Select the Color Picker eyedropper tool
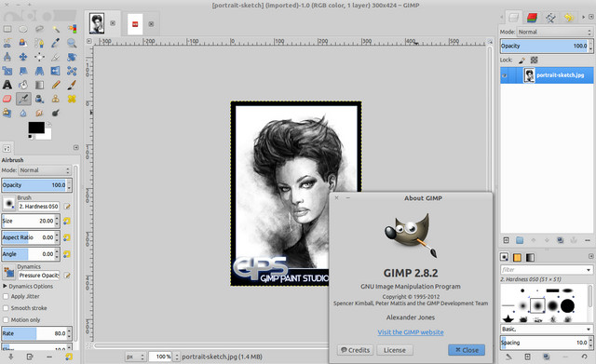Screen dimensions: 596x364 tap(56, 43)
